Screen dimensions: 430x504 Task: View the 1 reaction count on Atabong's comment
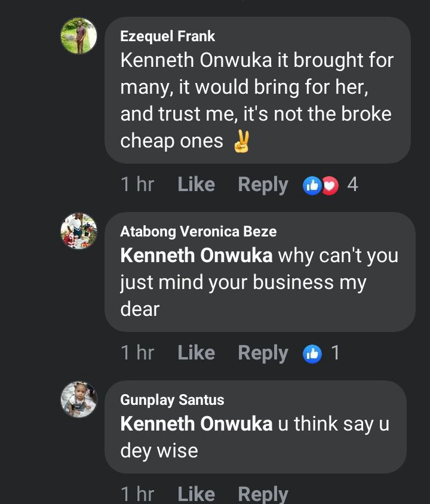click(x=336, y=354)
